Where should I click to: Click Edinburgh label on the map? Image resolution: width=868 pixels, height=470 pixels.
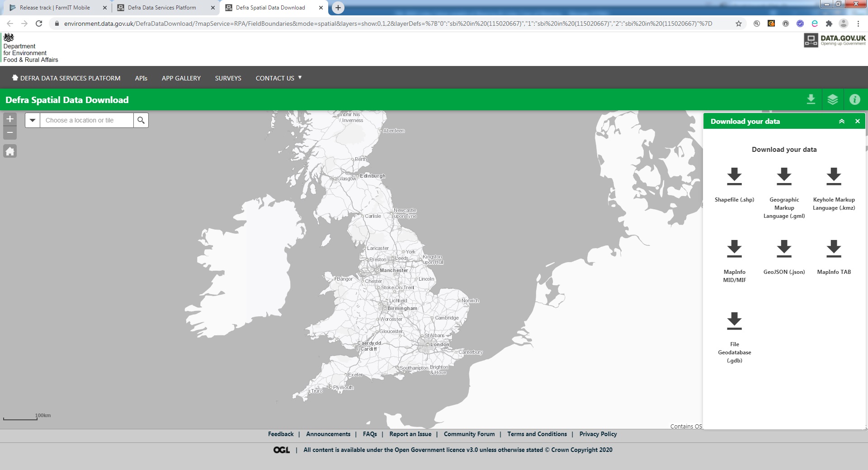pyautogui.click(x=373, y=176)
